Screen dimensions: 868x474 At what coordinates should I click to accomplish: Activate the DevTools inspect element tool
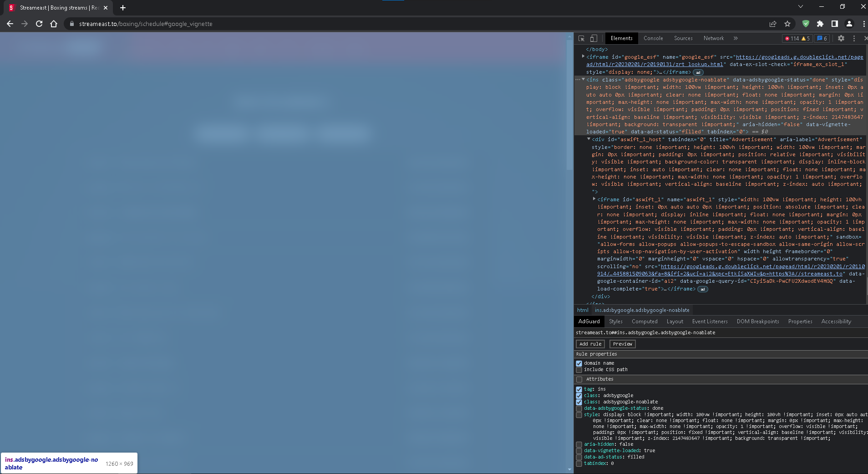point(582,38)
